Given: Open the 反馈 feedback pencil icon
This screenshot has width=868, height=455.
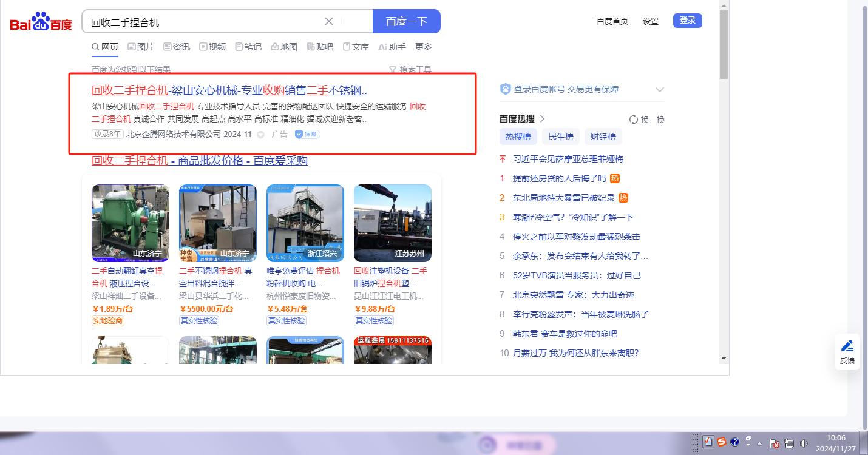Looking at the screenshot, I should tap(847, 351).
